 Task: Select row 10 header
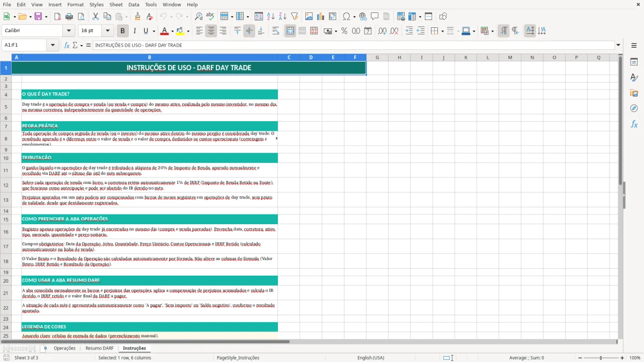pos(6,158)
